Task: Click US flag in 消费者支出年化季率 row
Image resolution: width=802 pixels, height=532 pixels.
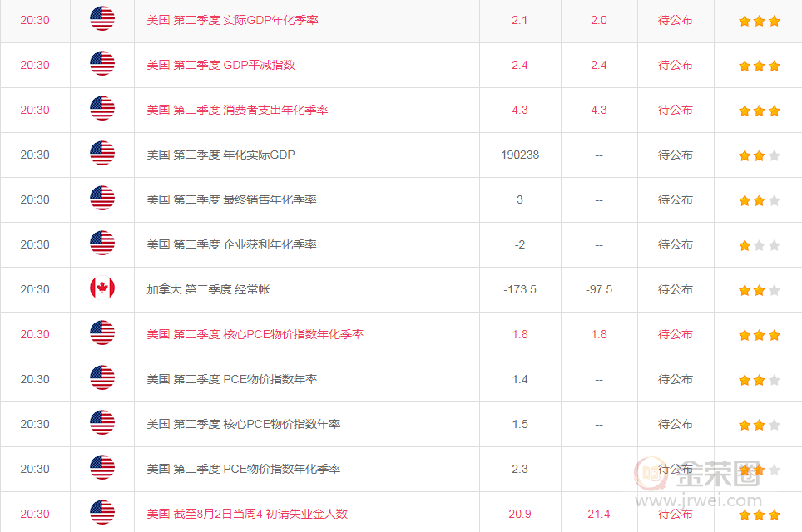Action: click(x=102, y=109)
